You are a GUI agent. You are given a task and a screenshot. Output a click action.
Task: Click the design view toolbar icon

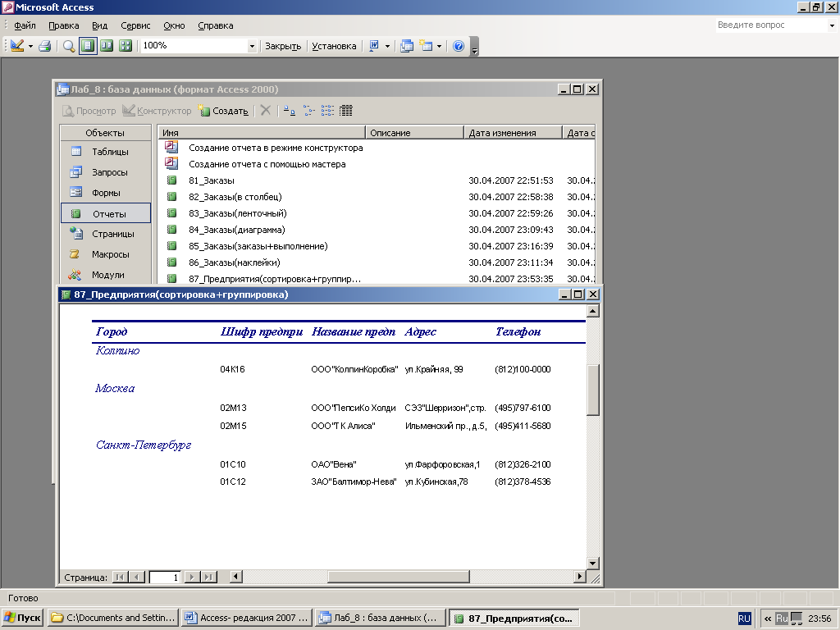(x=16, y=46)
